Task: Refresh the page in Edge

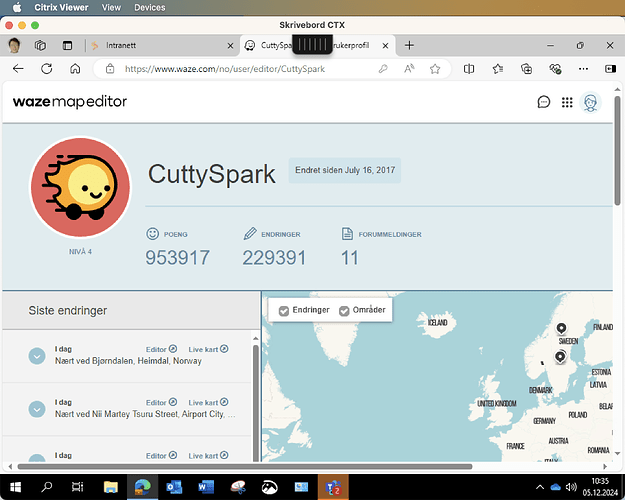Action: click(x=46, y=69)
